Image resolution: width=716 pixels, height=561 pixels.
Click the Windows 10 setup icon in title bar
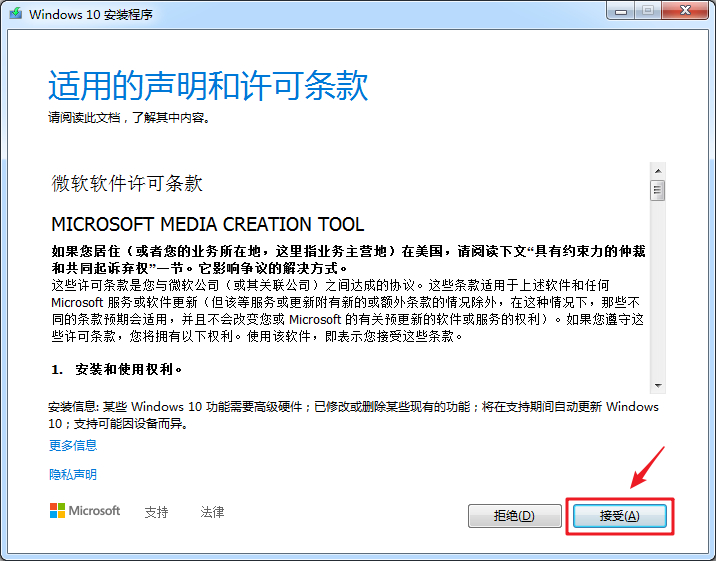[x=14, y=15]
